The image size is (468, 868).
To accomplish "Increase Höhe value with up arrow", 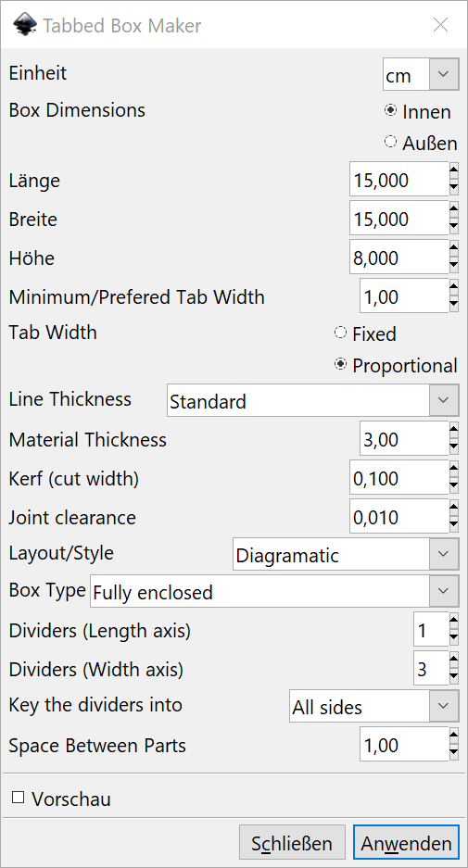I will click(x=453, y=248).
